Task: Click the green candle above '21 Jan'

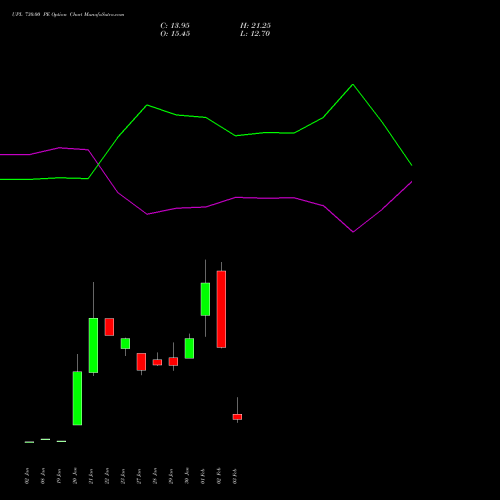Action: (x=93, y=345)
